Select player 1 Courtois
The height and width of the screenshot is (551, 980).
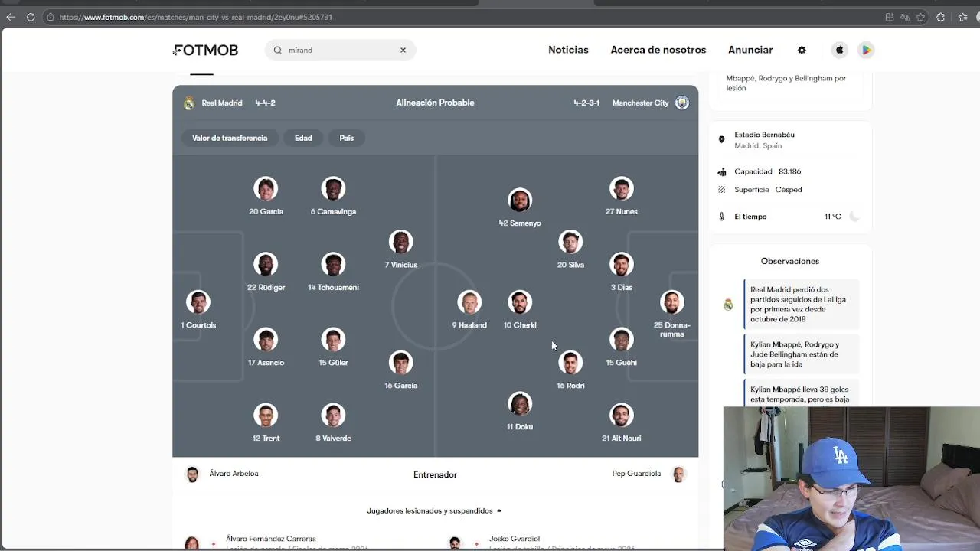click(198, 309)
